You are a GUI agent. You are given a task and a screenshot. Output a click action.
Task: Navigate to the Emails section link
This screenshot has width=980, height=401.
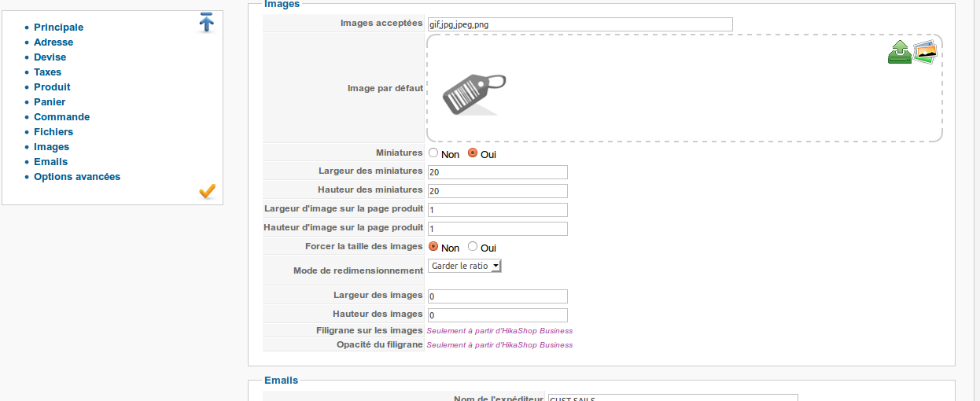coord(50,162)
